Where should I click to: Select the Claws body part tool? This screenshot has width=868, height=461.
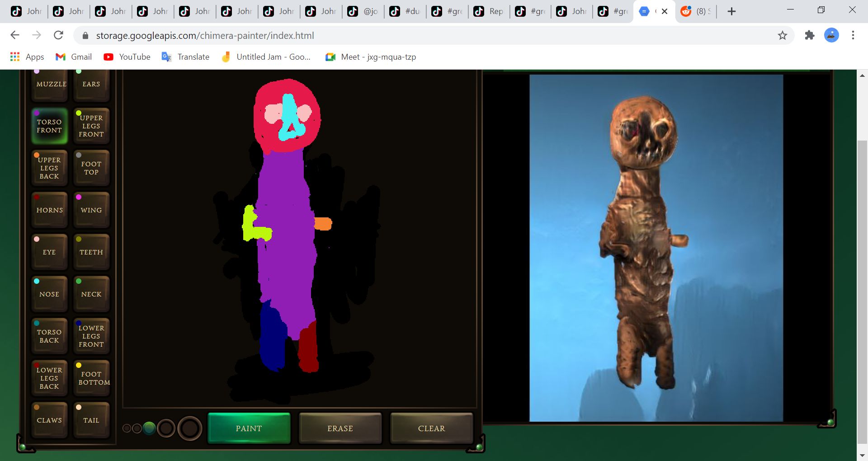pyautogui.click(x=49, y=420)
